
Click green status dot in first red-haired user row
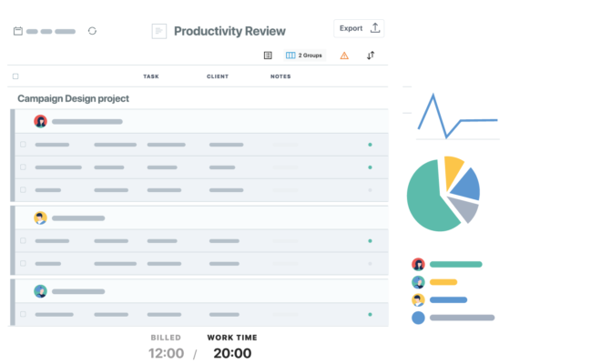(370, 145)
